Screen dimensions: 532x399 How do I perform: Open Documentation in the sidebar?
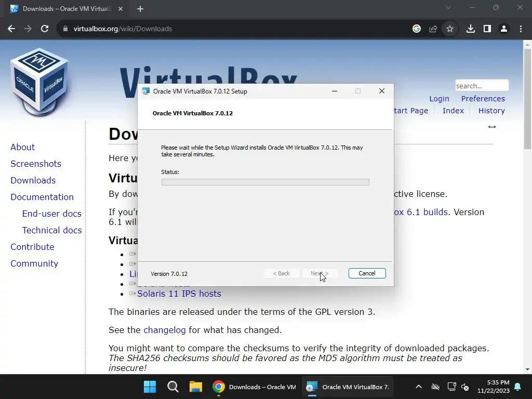[42, 197]
